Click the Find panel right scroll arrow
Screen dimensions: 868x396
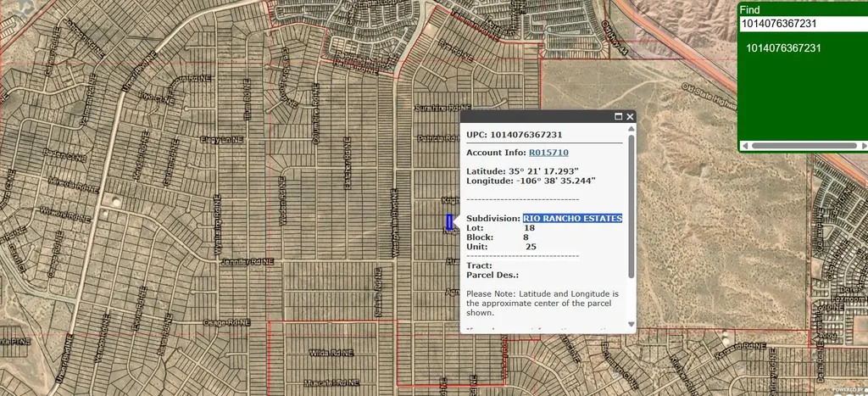coord(863,146)
